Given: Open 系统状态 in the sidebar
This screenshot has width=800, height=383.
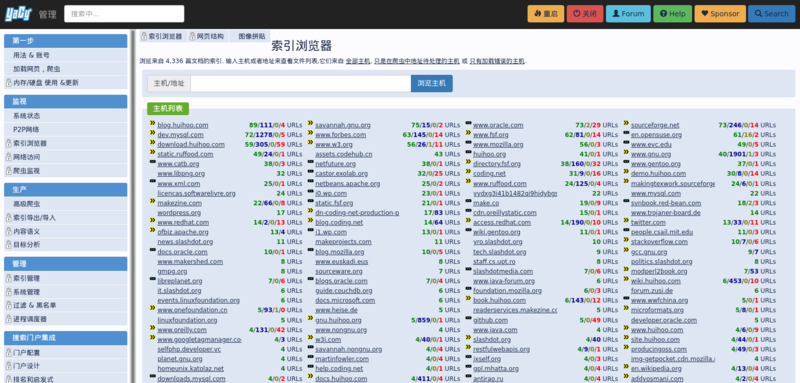Looking at the screenshot, I should 65,116.
